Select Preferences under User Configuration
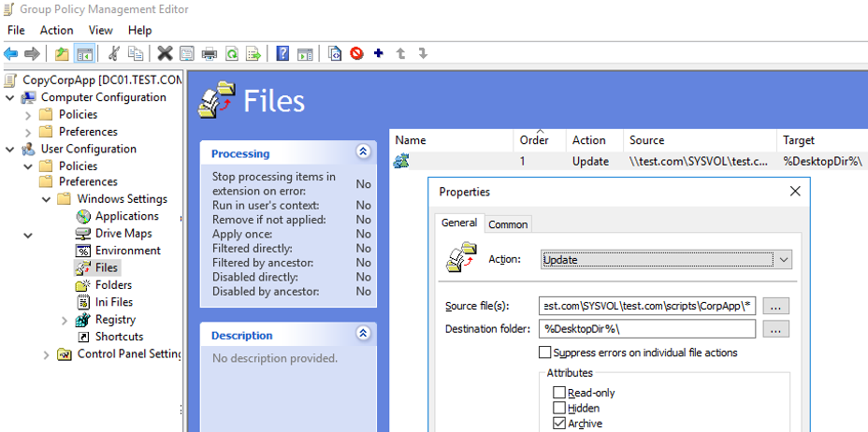 pos(88,182)
